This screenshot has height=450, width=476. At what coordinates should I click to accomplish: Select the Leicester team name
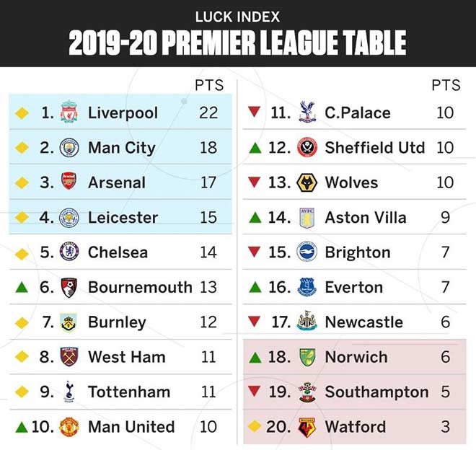tap(123, 217)
